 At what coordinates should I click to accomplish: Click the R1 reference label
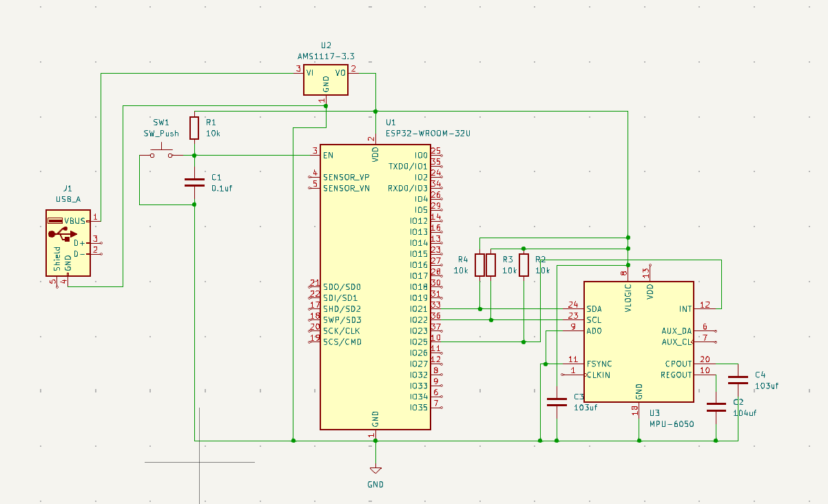pyautogui.click(x=211, y=121)
